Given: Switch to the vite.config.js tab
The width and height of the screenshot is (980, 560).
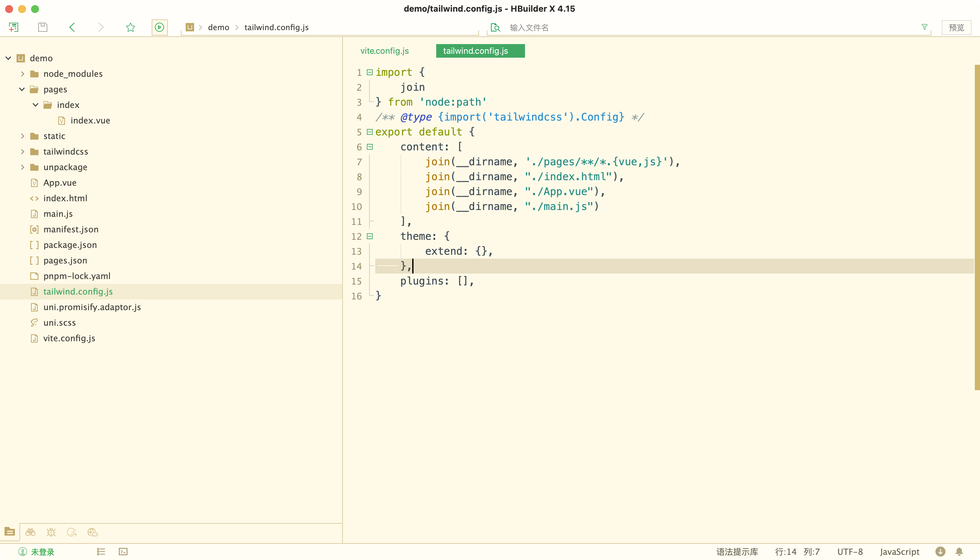Looking at the screenshot, I should [385, 51].
